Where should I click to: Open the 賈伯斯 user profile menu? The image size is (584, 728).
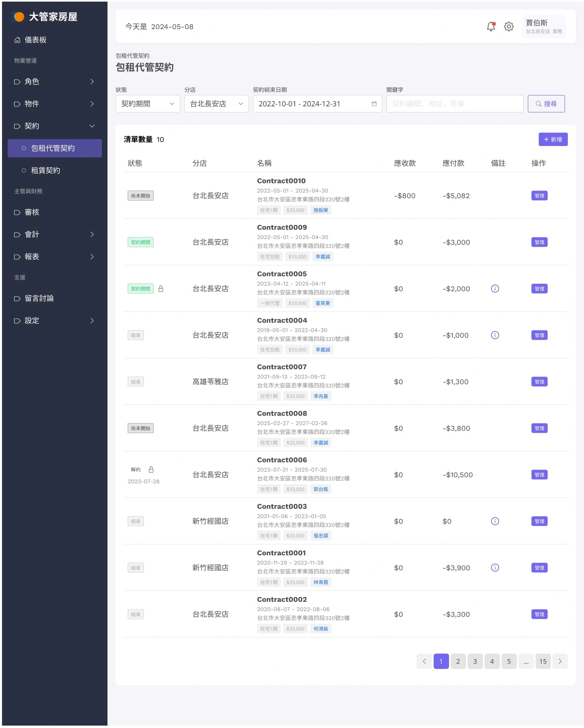pyautogui.click(x=544, y=27)
